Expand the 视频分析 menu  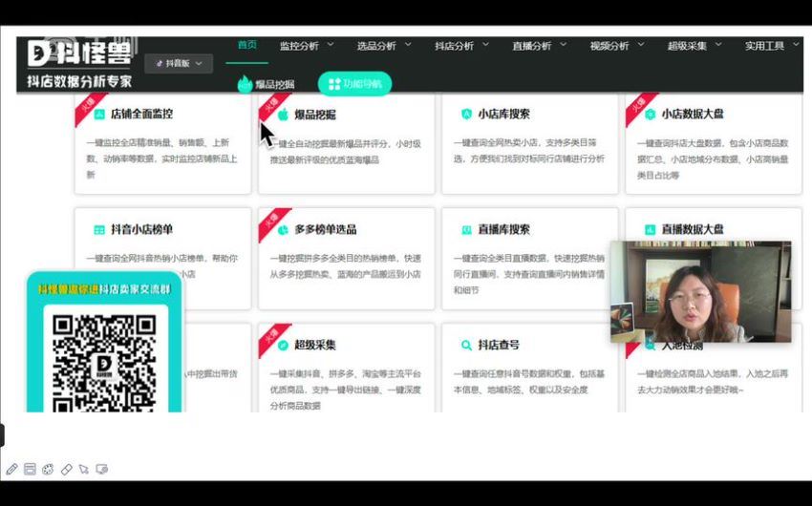(x=617, y=46)
